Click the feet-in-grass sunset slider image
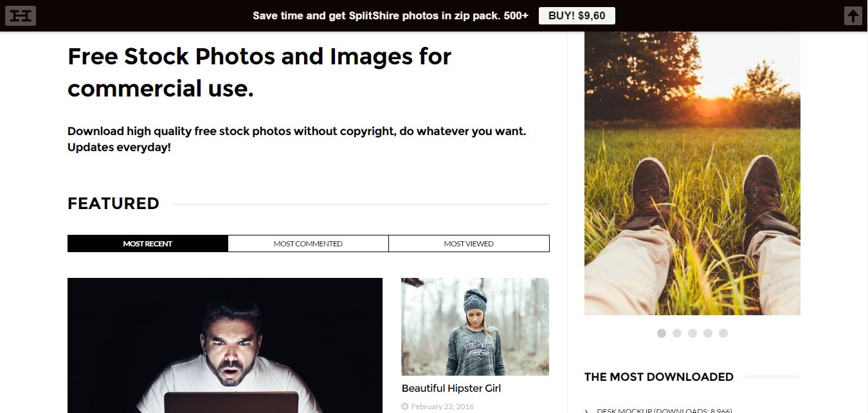 tap(692, 174)
